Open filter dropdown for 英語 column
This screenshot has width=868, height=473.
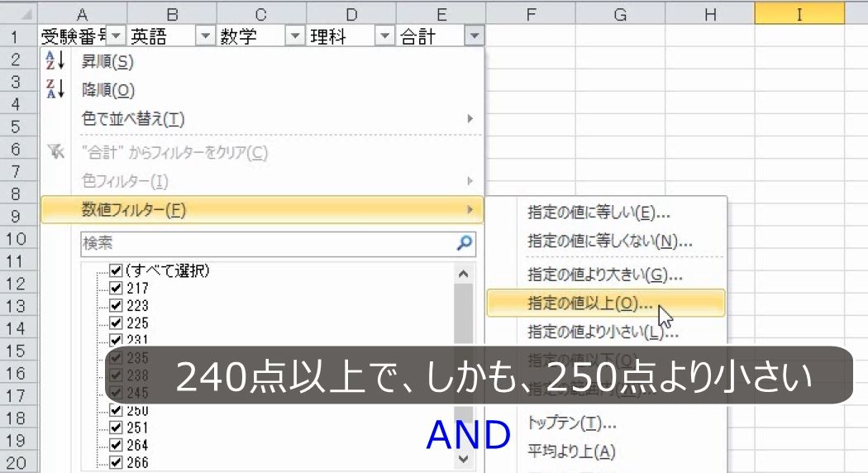pyautogui.click(x=205, y=36)
